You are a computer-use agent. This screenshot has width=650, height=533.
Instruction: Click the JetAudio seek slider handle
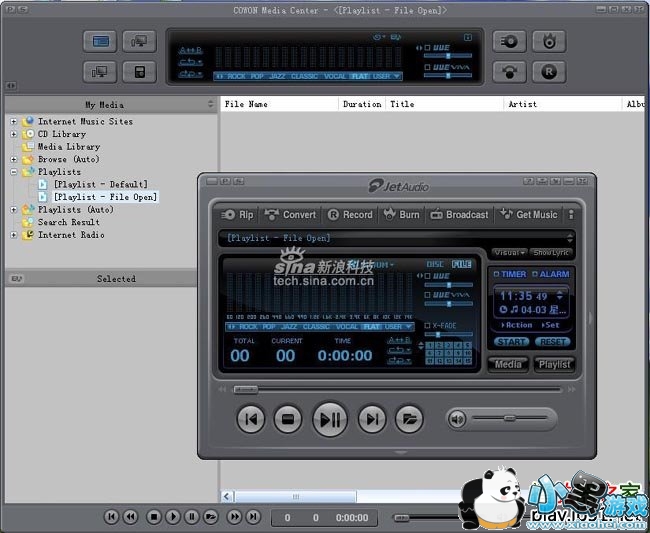tap(245, 389)
